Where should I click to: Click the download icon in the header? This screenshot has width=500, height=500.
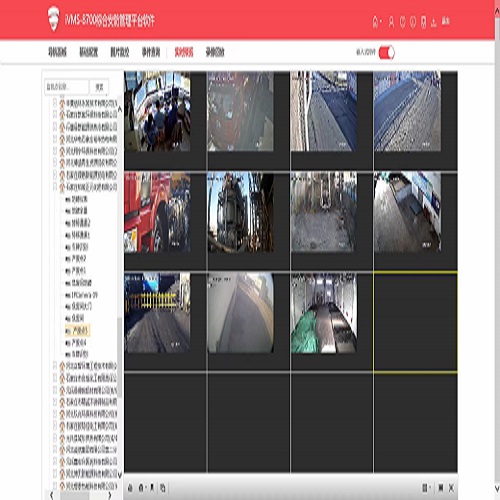pyautogui.click(x=433, y=22)
